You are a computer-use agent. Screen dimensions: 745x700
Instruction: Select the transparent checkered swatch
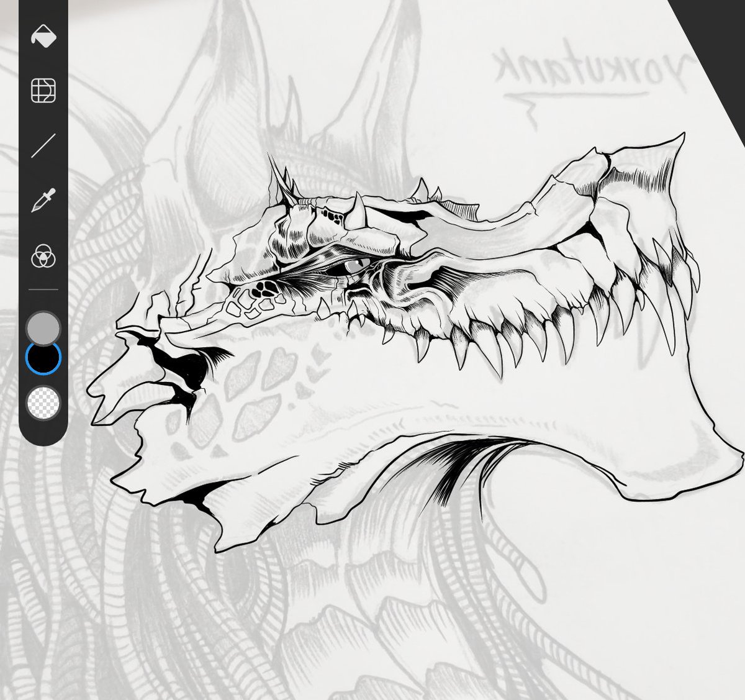coord(43,402)
